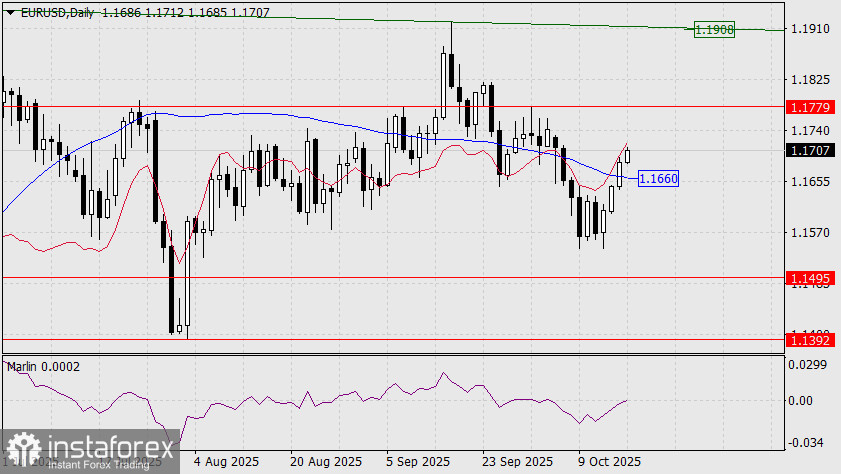Click the 1.1910 axis value

(810, 29)
